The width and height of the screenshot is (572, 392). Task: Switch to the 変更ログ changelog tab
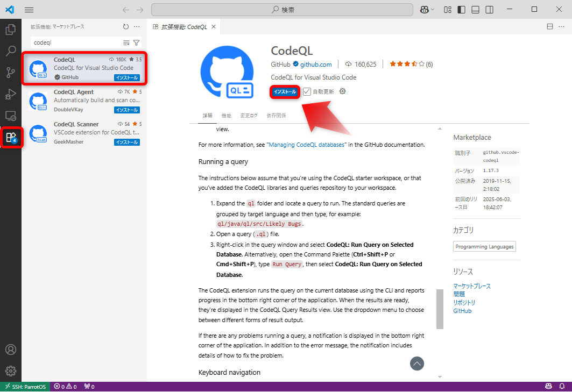(x=249, y=116)
